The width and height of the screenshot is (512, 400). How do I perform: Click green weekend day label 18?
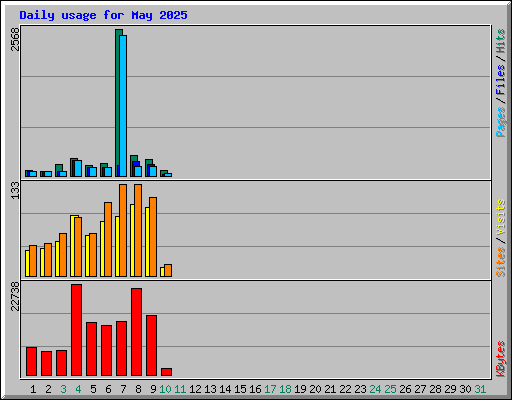point(285,389)
